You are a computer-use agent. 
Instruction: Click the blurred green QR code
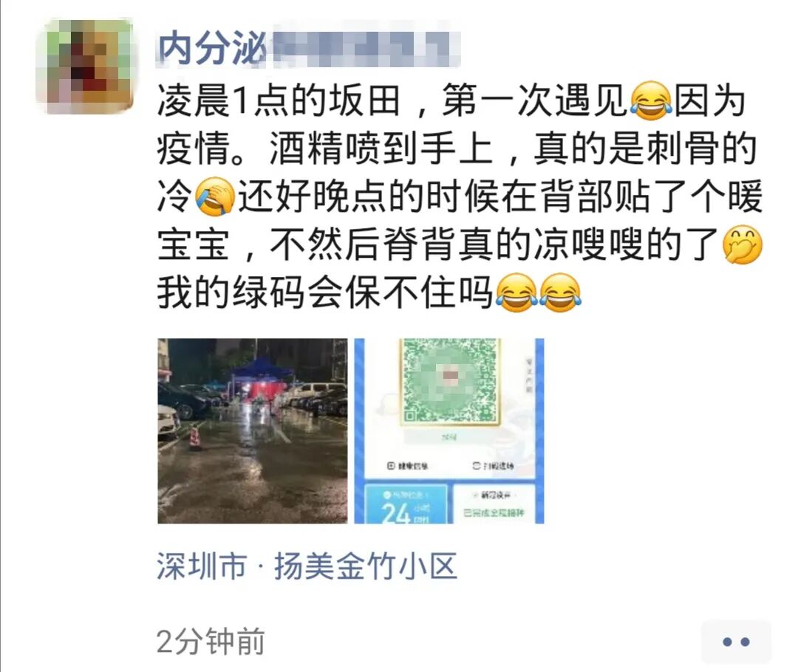pyautogui.click(x=450, y=380)
